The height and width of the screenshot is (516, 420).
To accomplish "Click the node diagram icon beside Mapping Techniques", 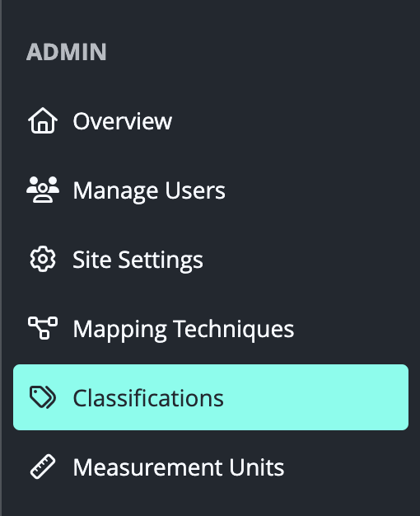I will 43,328.
